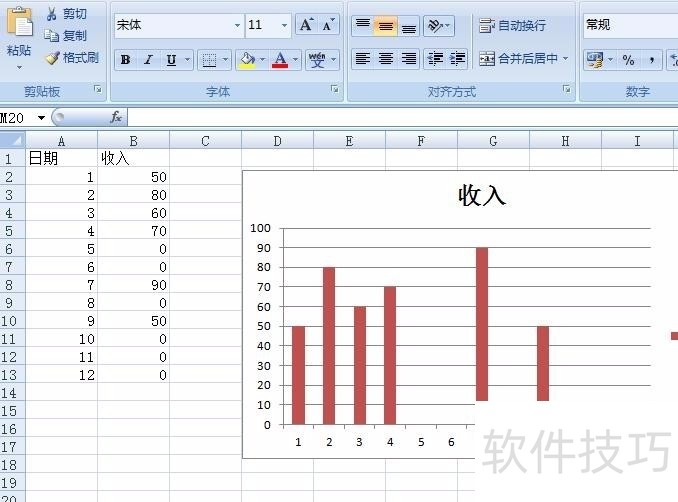Apply the yellow fill color bucket
Viewport: 678px width, 502px height.
(247, 60)
